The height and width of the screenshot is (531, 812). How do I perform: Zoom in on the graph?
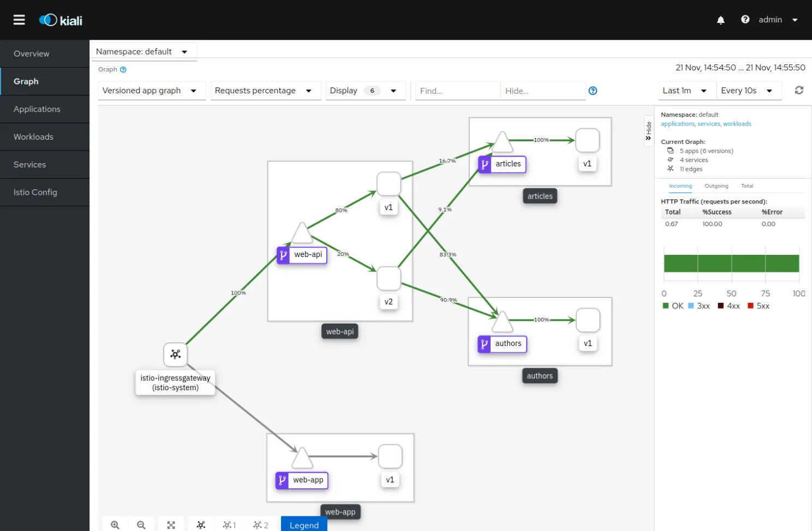coord(115,525)
